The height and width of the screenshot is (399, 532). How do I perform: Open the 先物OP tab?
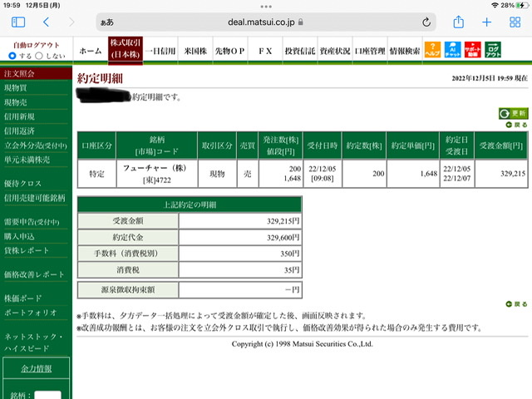pos(230,51)
